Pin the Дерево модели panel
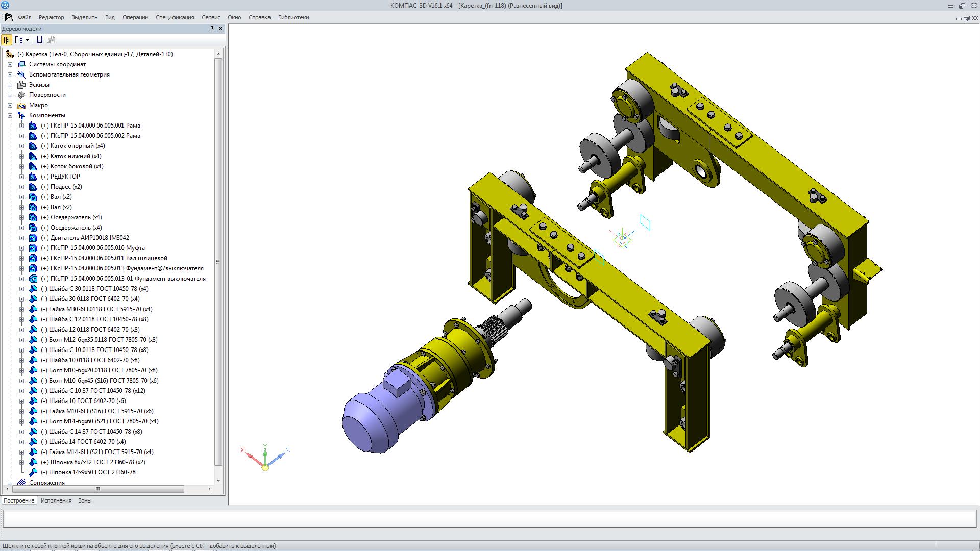The width and height of the screenshot is (980, 551). tap(212, 29)
